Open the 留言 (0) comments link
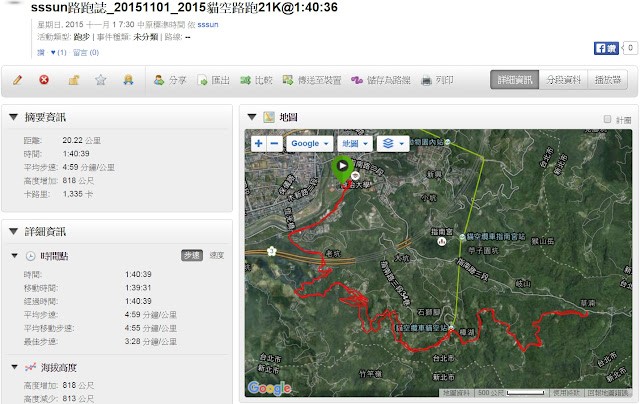The image size is (640, 404). click(x=86, y=52)
